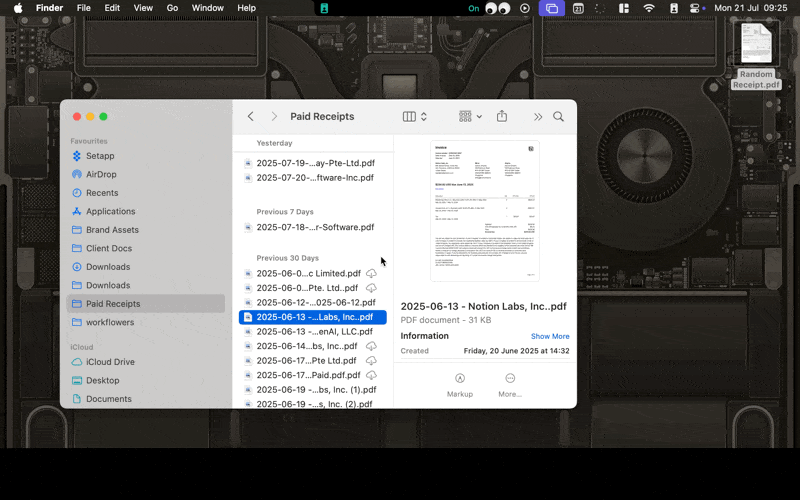This screenshot has height=500, width=800.
Task: Select file 2025-06-13 -...enAI, LLC.pdf
Action: [x=313, y=332]
